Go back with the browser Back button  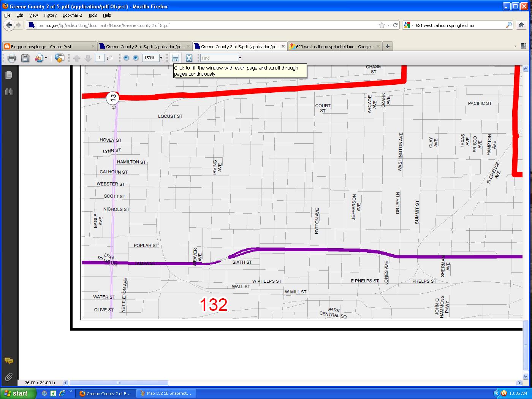[x=9, y=25]
